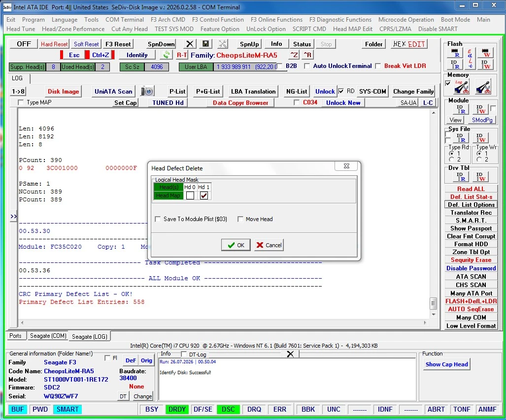The image size is (506, 420).
Task: Open the HEX EDIT tool
Action: [x=409, y=44]
